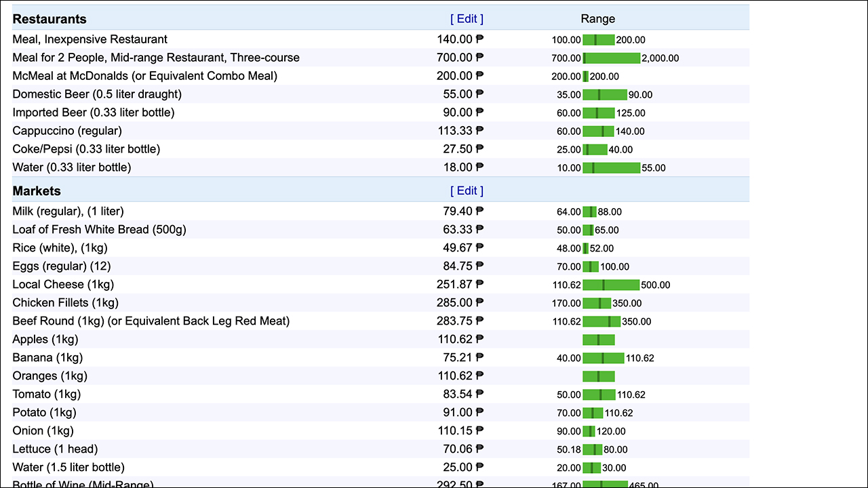The height and width of the screenshot is (488, 868).
Task: Click the range bar for Local Cheese
Action: tap(610, 285)
